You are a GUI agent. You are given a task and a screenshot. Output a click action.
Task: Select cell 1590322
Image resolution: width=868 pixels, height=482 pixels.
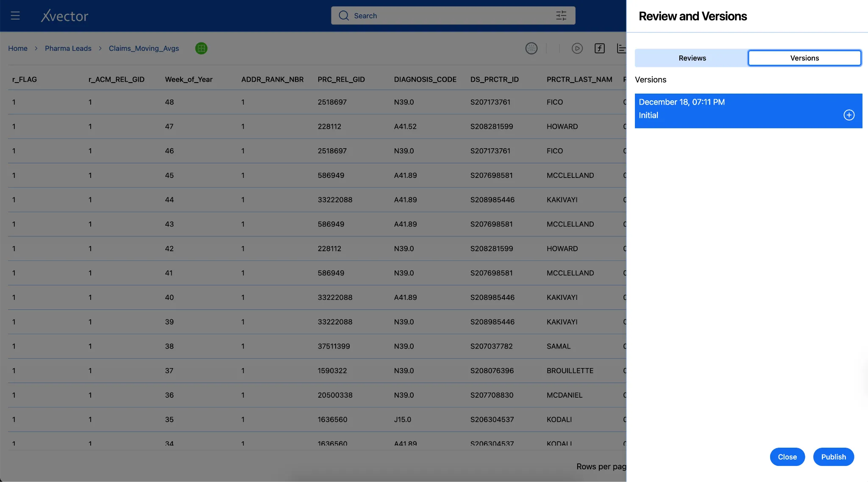click(332, 371)
